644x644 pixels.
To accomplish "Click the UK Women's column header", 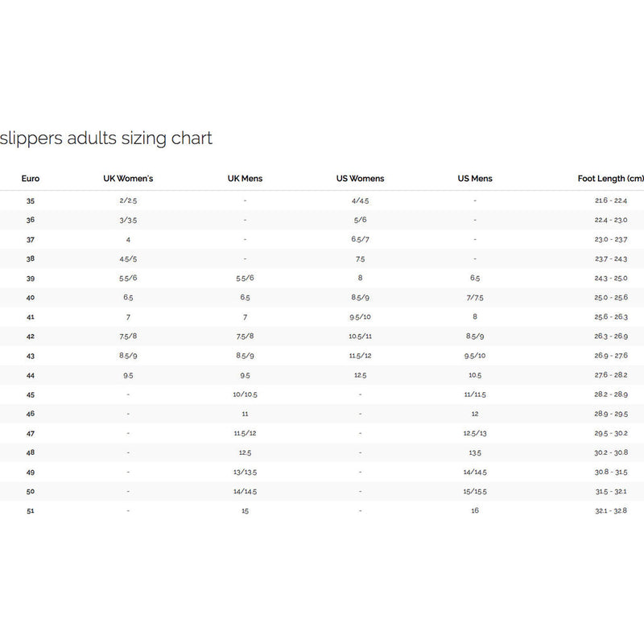I will click(x=128, y=178).
